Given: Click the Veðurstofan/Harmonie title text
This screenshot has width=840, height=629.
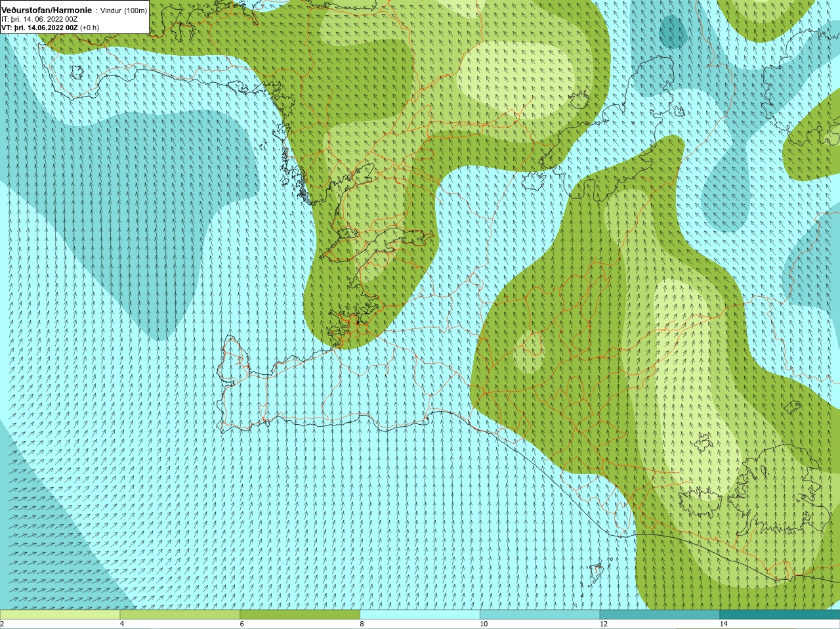Looking at the screenshot, I should (47, 11).
